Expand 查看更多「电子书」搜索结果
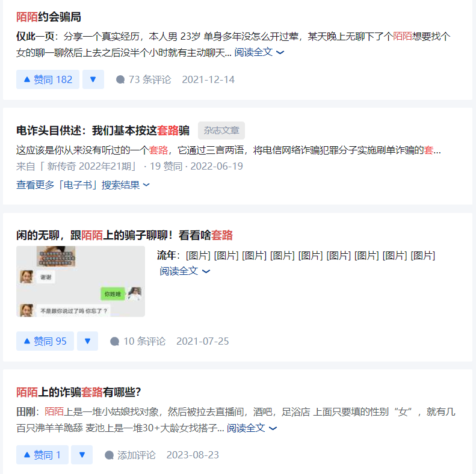The width and height of the screenshot is (476, 474). 83,185
